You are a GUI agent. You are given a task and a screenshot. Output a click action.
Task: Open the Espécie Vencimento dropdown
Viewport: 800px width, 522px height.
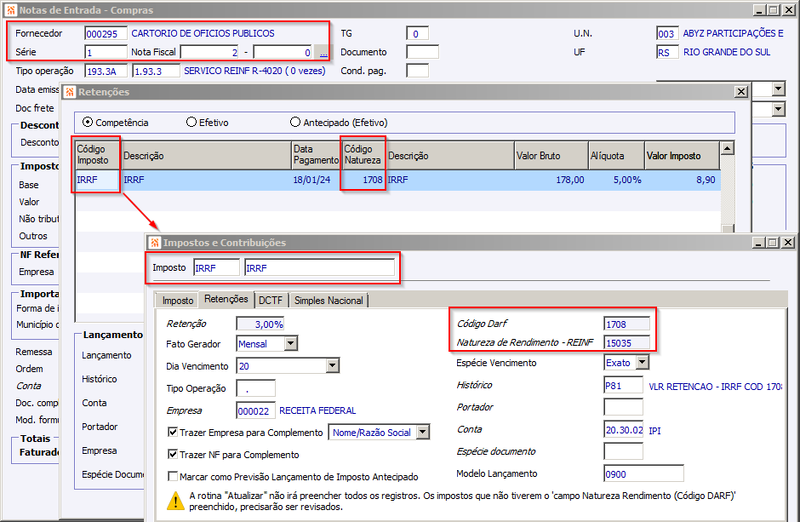click(643, 362)
